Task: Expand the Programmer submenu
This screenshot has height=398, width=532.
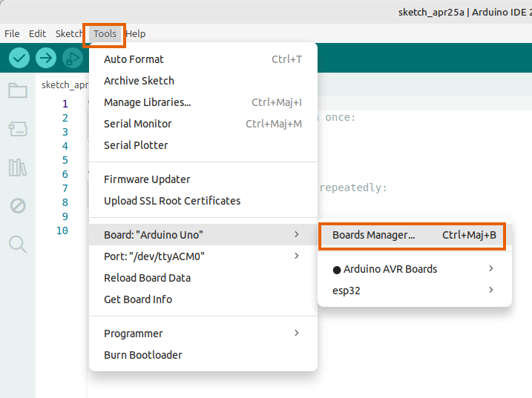Action: pos(203,334)
